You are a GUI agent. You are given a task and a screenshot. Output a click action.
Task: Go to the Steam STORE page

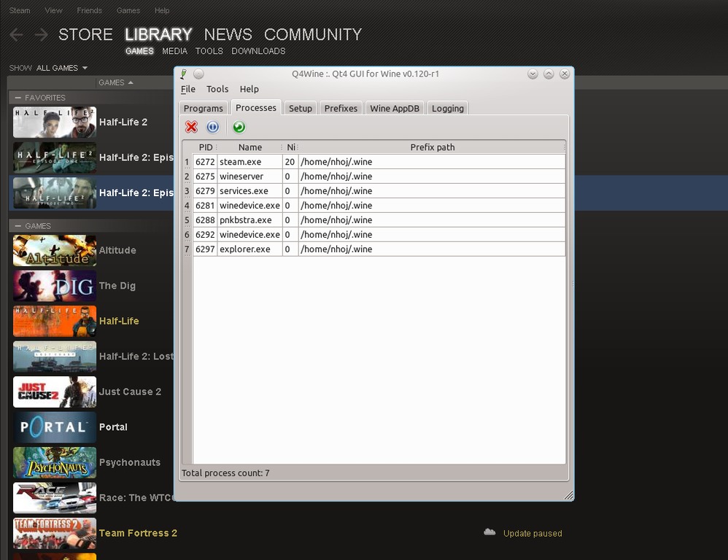tap(85, 35)
